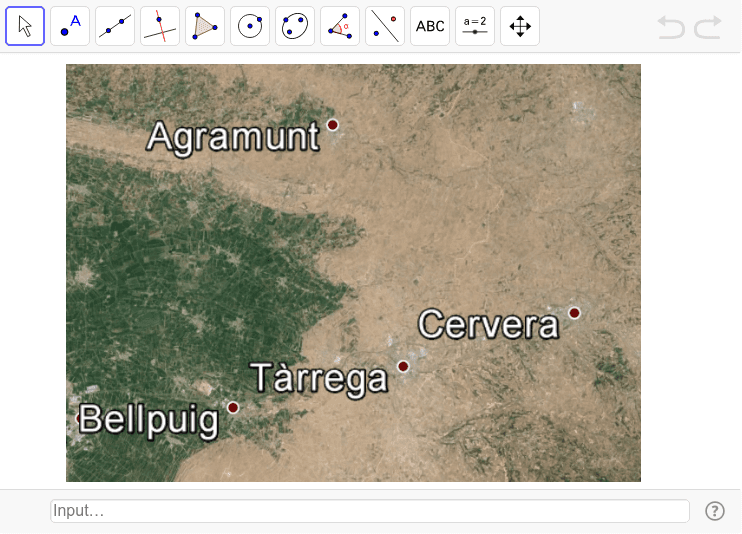This screenshot has width=742, height=534.
Task: Open input help with question mark icon
Action: [715, 511]
